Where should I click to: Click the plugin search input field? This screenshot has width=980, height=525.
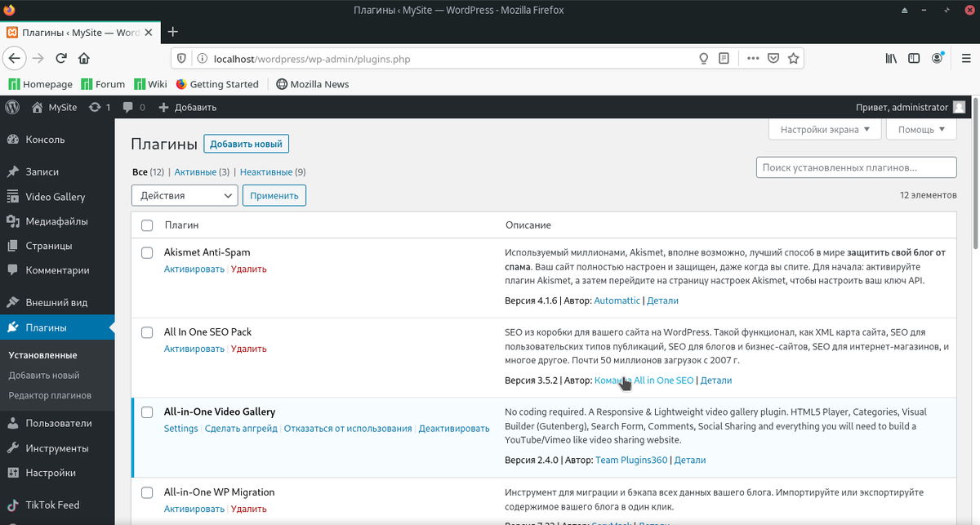856,167
